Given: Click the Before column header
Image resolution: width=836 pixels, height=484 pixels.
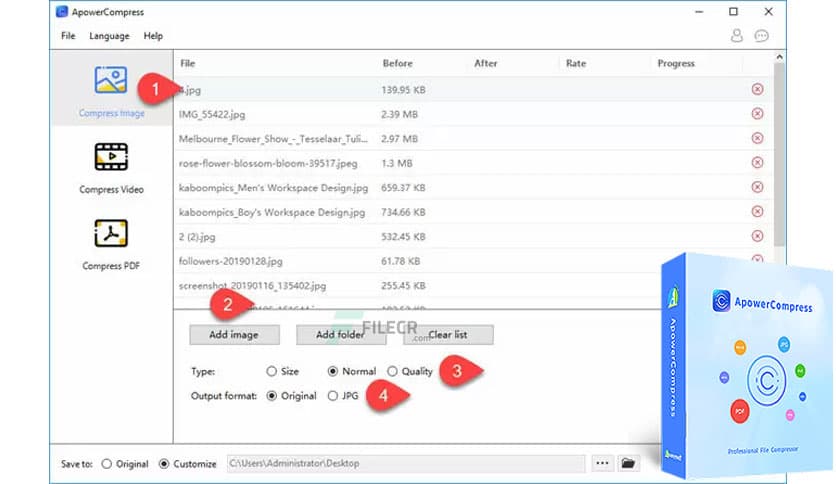Looking at the screenshot, I should pos(398,63).
